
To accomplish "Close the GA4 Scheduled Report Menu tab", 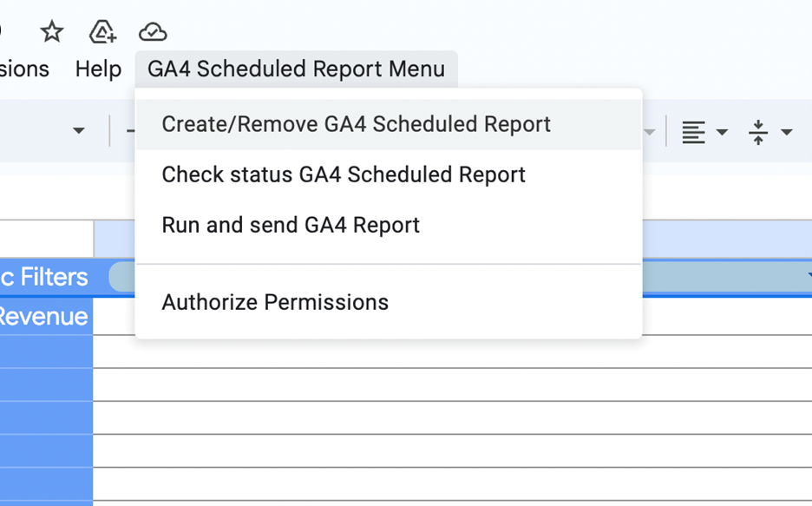I will click(296, 69).
